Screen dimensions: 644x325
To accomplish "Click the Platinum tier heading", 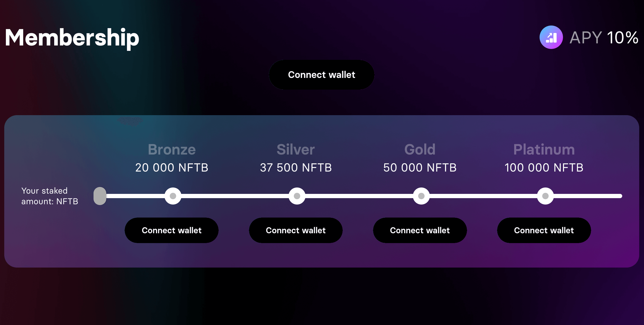I will pos(544,149).
